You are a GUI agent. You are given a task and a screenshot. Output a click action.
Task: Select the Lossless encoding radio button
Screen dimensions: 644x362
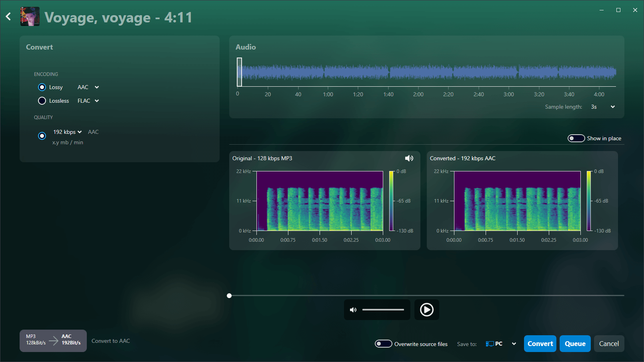[42, 101]
